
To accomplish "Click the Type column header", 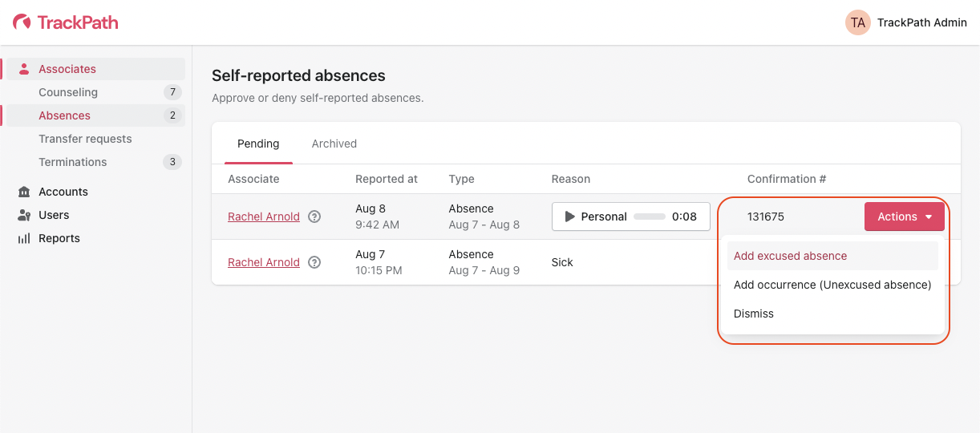I will click(x=462, y=179).
